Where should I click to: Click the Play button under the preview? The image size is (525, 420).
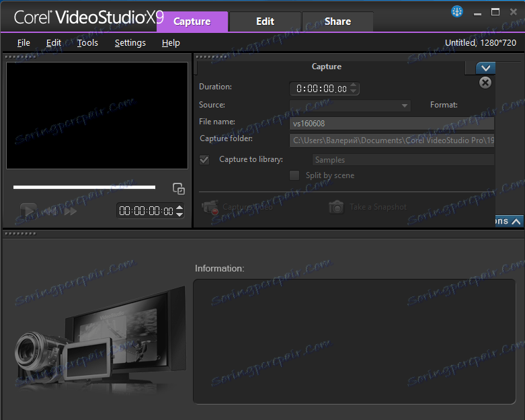tap(28, 211)
